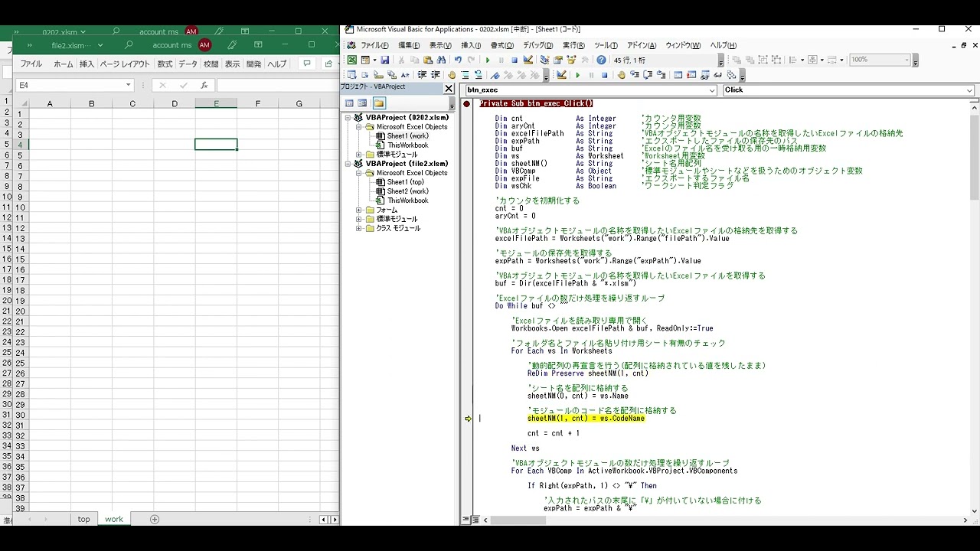Collapse VBAProject (file2.xlsm) tree node
Screen dimensions: 980x551
click(x=347, y=164)
